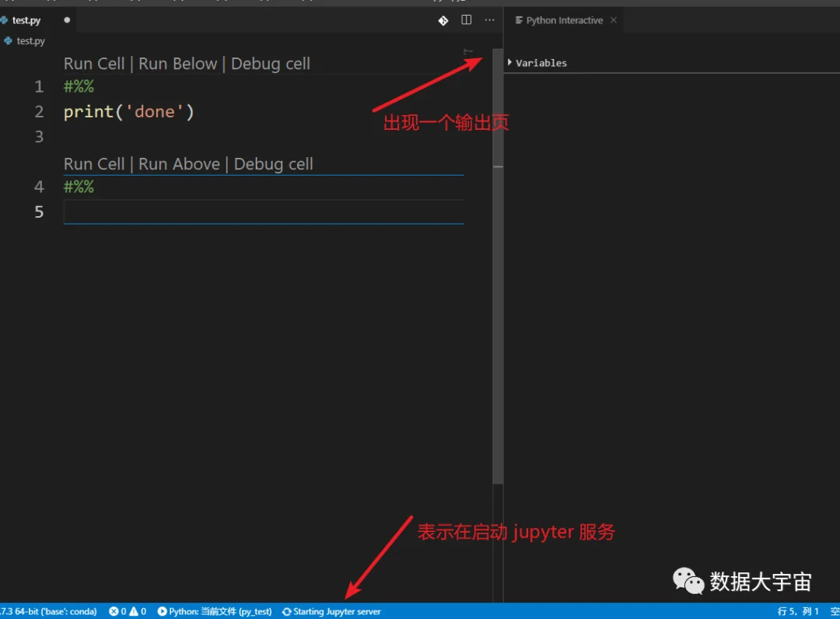
Task: Click the warning triangle icon in status bar
Action: pos(134,611)
